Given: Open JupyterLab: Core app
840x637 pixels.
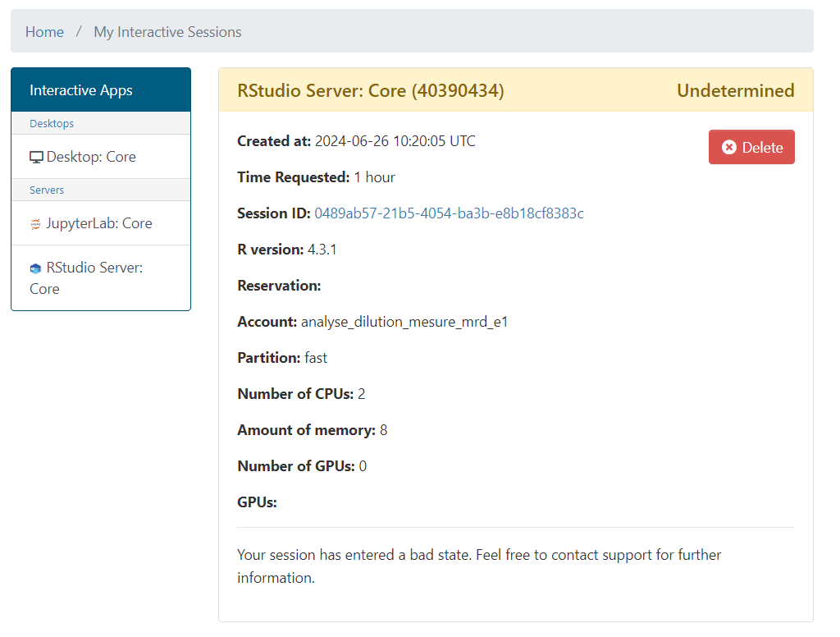Looking at the screenshot, I should pos(101,223).
